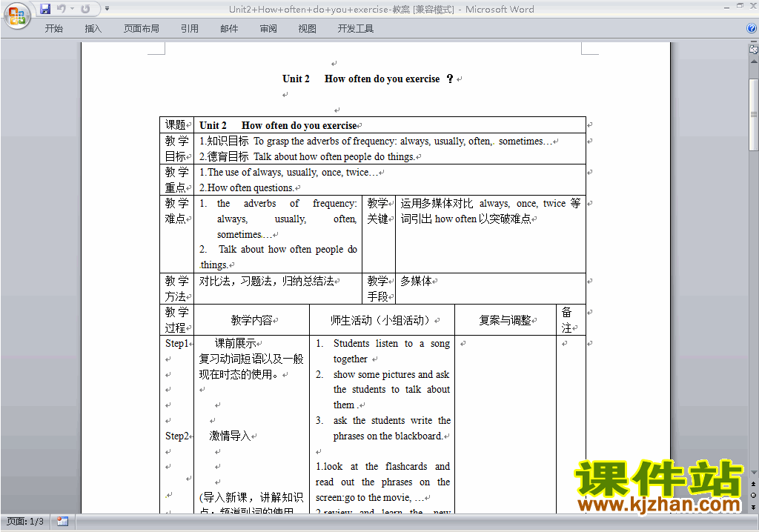Open Customize Quick Access Toolbar dropdown
This screenshot has width=759, height=532.
[107, 9]
